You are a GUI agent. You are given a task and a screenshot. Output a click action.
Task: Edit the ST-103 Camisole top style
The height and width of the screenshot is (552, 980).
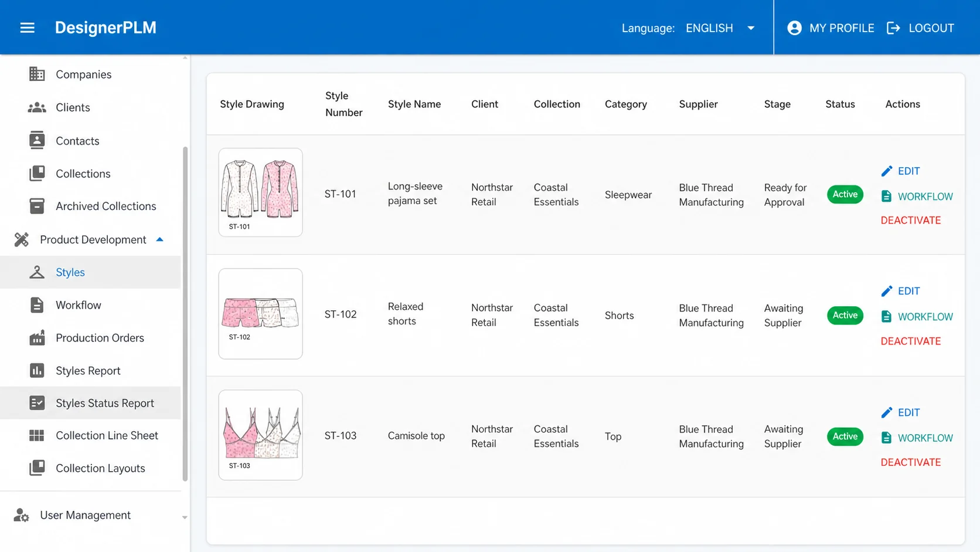pos(900,412)
